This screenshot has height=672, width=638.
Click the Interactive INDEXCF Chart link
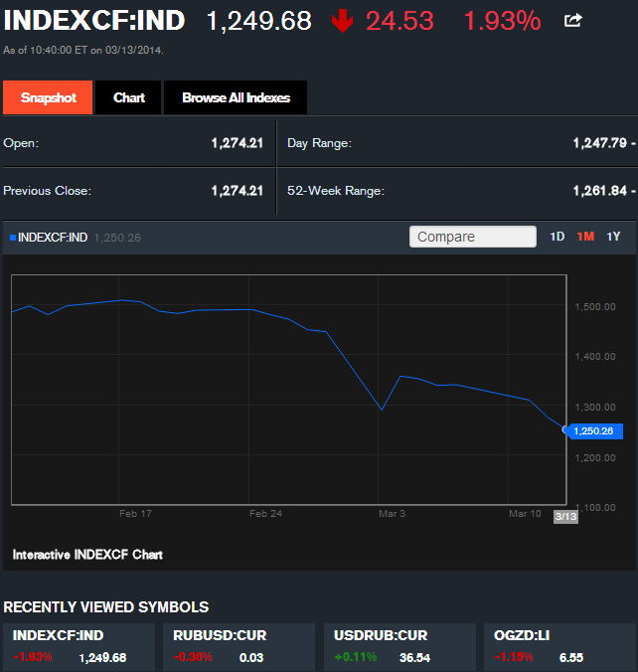coord(87,554)
